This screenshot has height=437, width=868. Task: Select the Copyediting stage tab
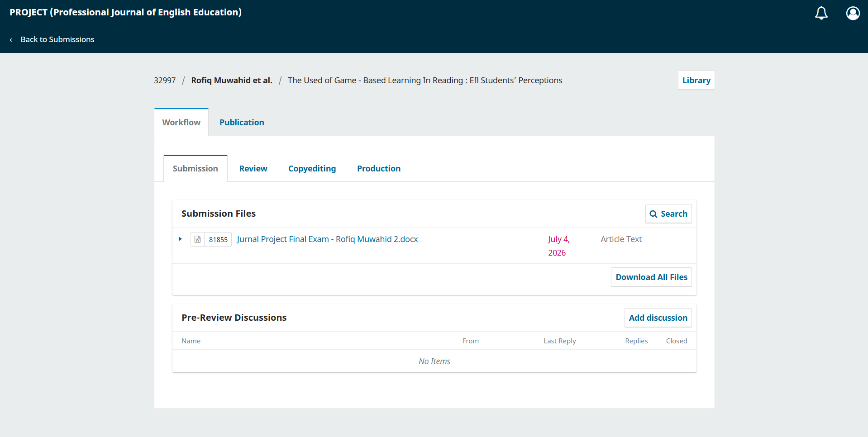312,168
